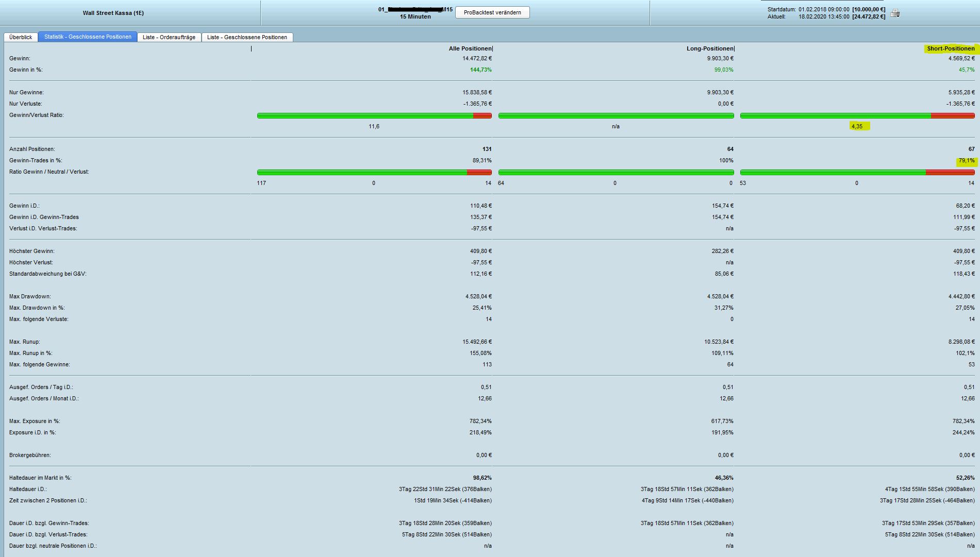Click the Alle Positionen column header
The width and height of the screenshot is (980, 557).
tap(470, 48)
